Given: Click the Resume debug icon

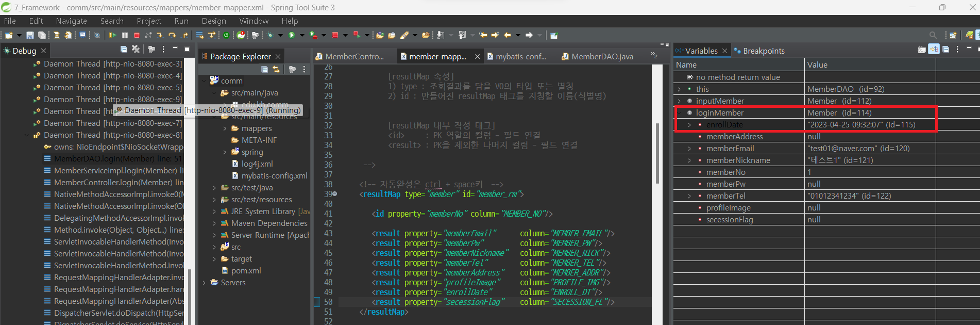Looking at the screenshot, I should tap(112, 35).
